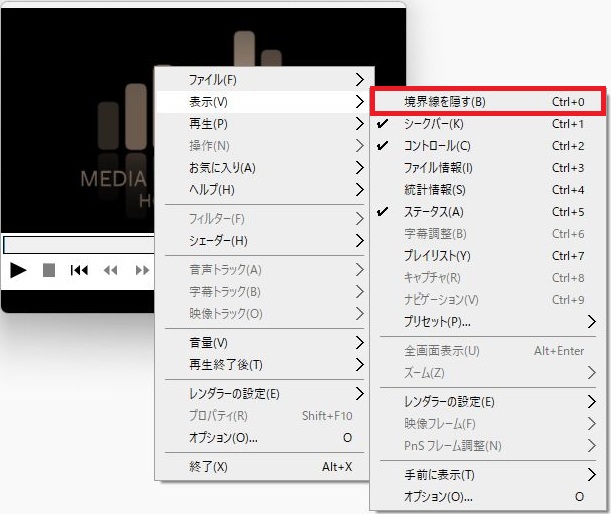This screenshot has height=514, width=611.
Task: Uncheck the コントロール(C) menu item
Action: (437, 146)
